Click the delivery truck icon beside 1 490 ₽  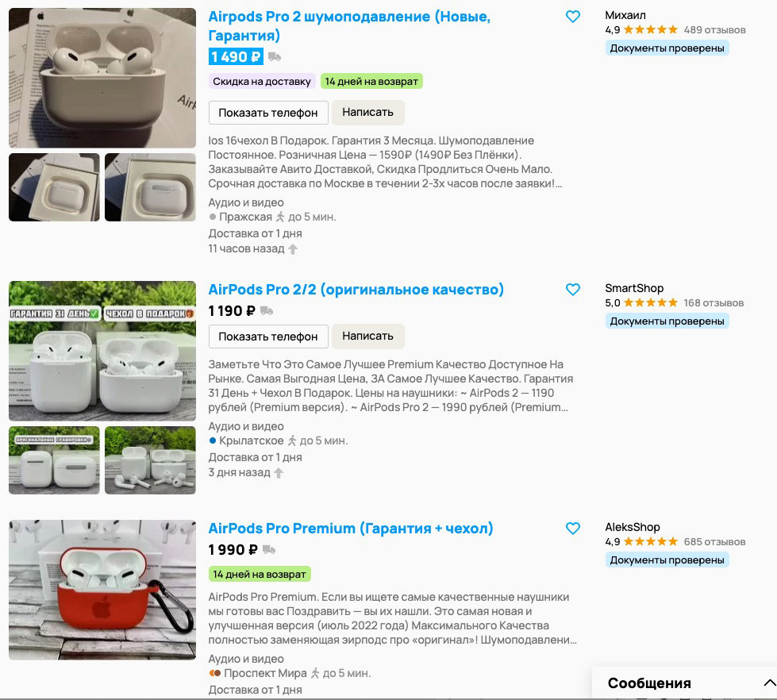[275, 57]
